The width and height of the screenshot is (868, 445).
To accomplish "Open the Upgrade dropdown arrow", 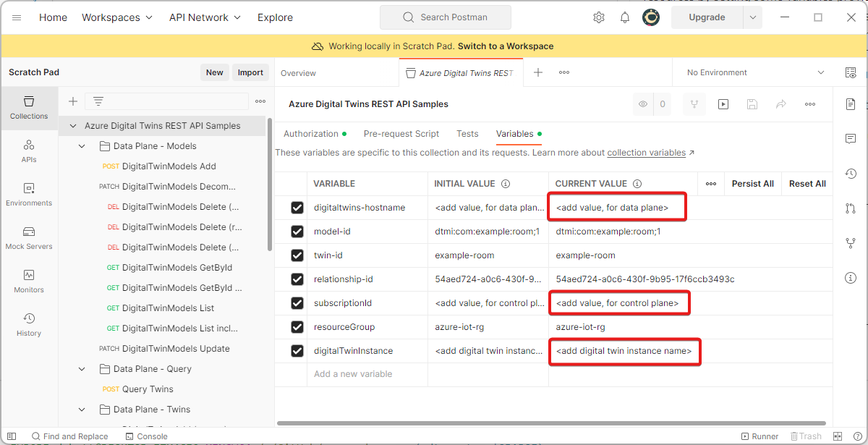I will pos(753,17).
